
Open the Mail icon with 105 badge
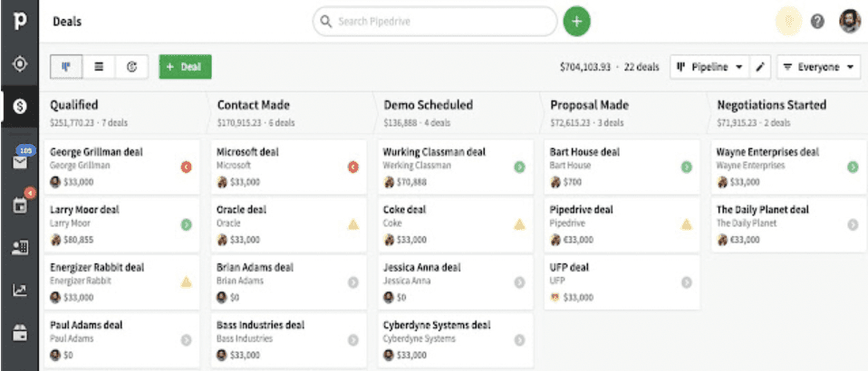(x=20, y=162)
